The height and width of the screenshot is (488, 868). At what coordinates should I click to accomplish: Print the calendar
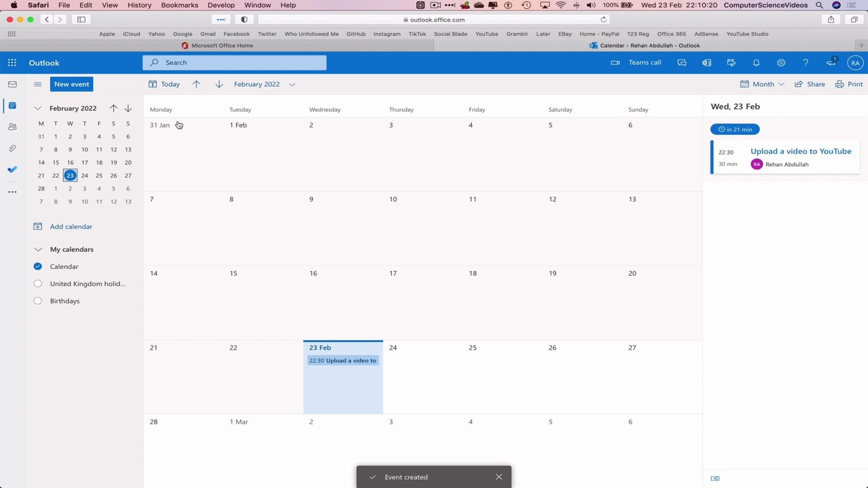tap(849, 84)
